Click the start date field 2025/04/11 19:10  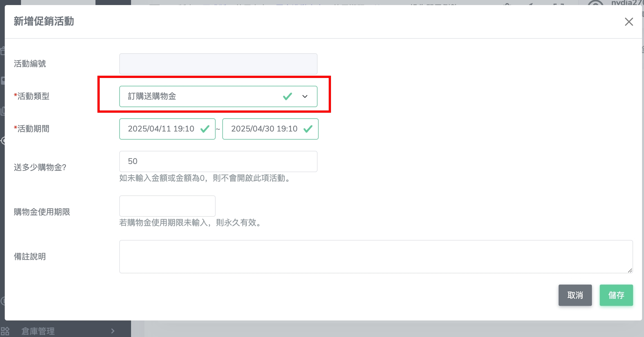tap(161, 129)
